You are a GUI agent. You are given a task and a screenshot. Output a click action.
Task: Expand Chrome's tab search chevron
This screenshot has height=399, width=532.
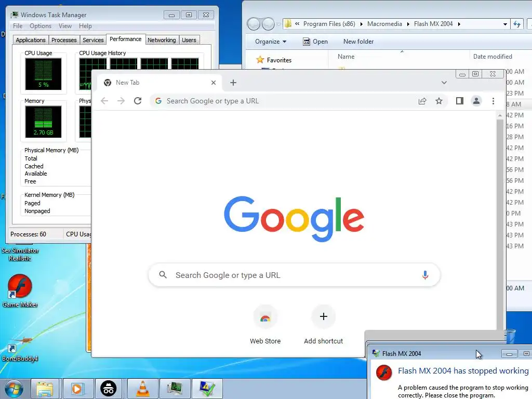coord(444,83)
